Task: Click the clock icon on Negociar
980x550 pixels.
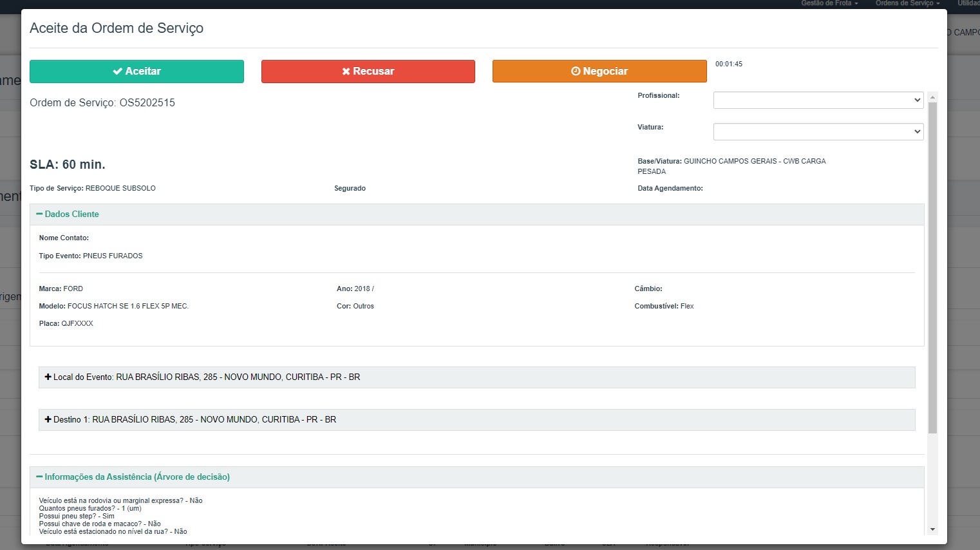Action: point(576,71)
